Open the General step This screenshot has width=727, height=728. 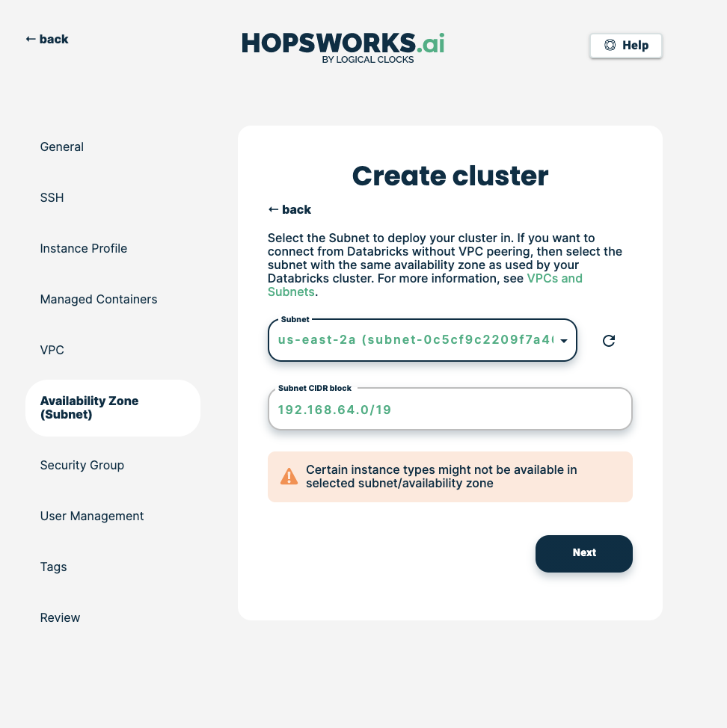pos(62,146)
